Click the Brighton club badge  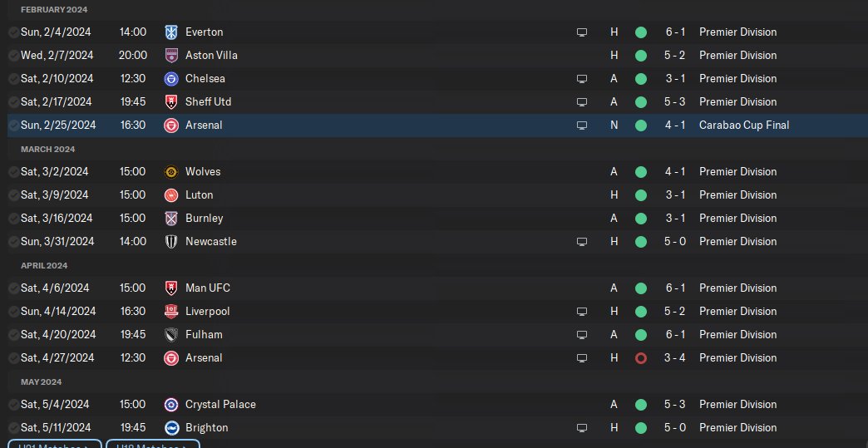click(x=172, y=428)
